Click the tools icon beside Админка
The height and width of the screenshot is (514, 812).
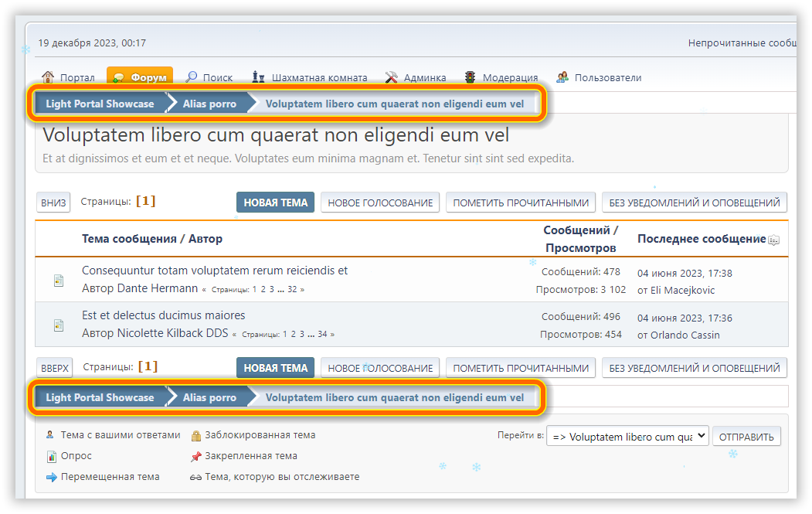click(x=391, y=77)
